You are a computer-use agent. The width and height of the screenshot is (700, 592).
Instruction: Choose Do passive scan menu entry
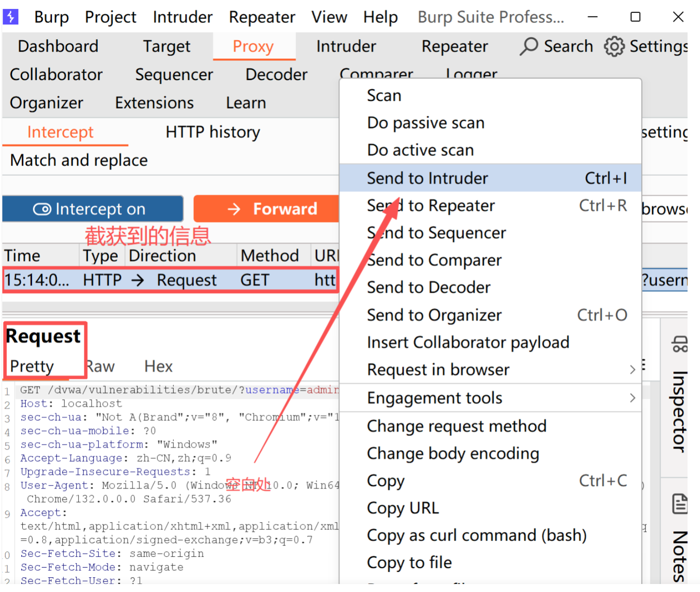click(x=490, y=123)
